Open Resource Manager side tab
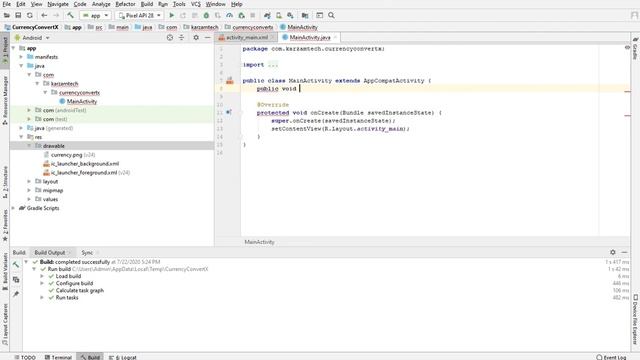640x360 pixels. click(5, 100)
